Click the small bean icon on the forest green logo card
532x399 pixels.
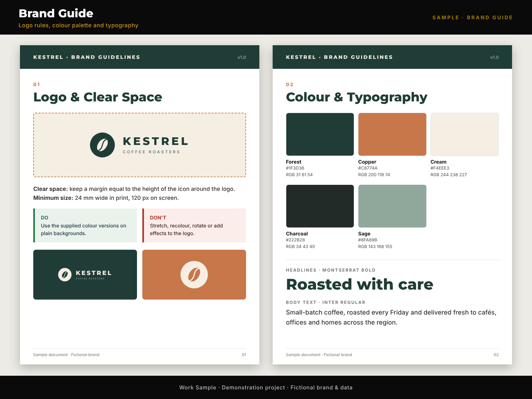coord(65,275)
